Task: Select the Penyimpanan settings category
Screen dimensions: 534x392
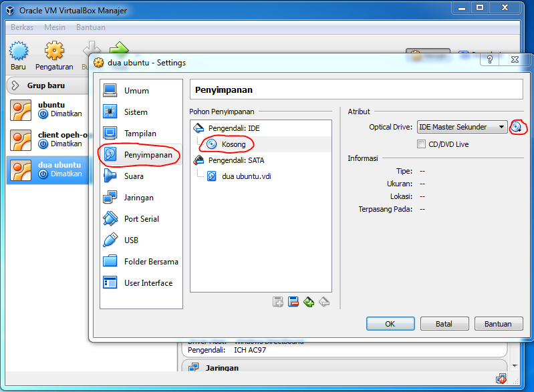Action: point(141,155)
